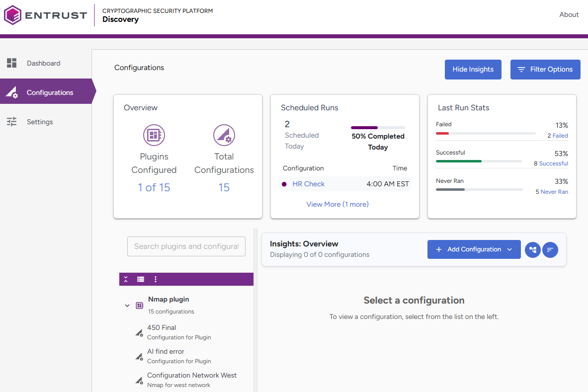The height and width of the screenshot is (392, 588).
Task: Open the About menu item
Action: coord(569,14)
